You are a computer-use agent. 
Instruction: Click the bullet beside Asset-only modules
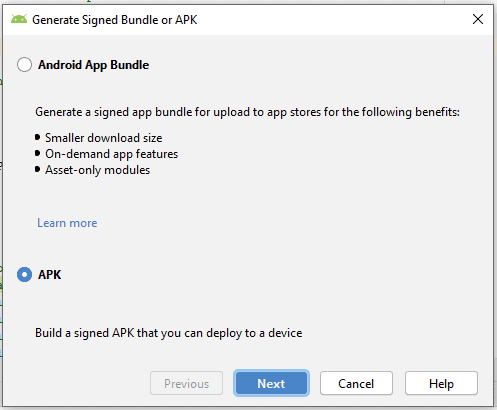coord(38,169)
